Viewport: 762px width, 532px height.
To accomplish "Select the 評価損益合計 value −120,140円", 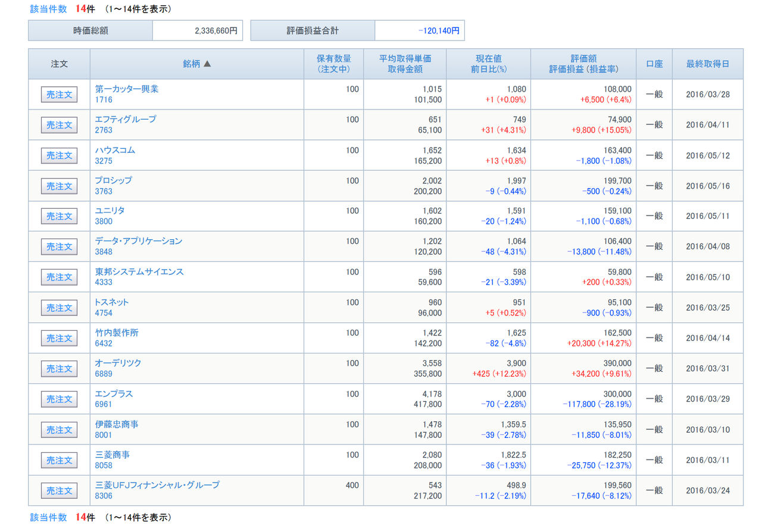I will click(439, 31).
